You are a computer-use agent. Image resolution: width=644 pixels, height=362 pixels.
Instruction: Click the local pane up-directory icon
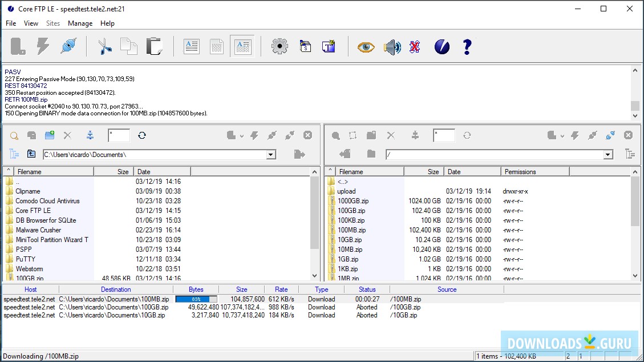[x=31, y=154]
